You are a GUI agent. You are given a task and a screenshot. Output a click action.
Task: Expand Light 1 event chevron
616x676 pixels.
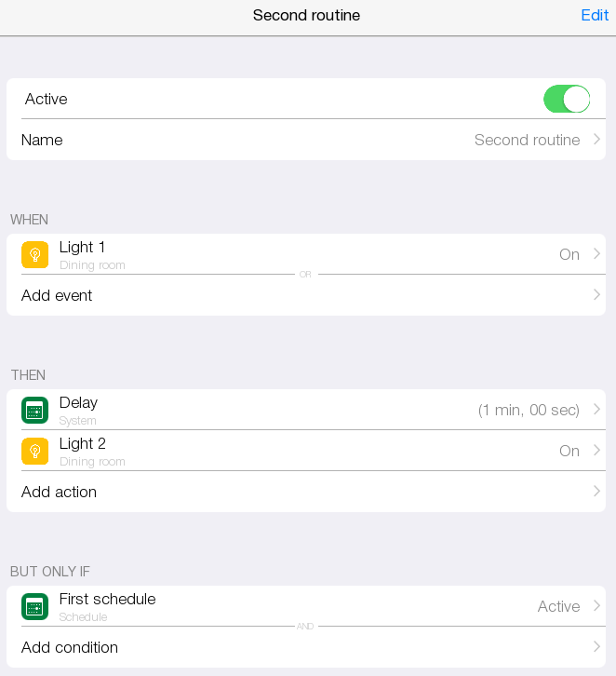596,254
